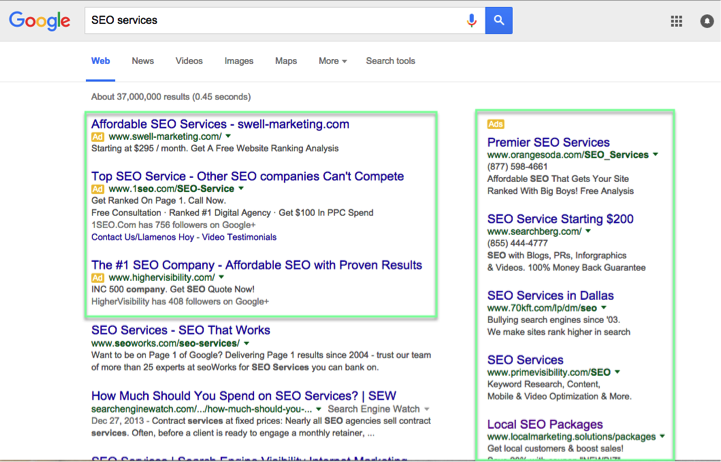Expand arrow next to www.seoworks.com/seo-services
Viewport: 721px width, 462px height.
pos(246,343)
